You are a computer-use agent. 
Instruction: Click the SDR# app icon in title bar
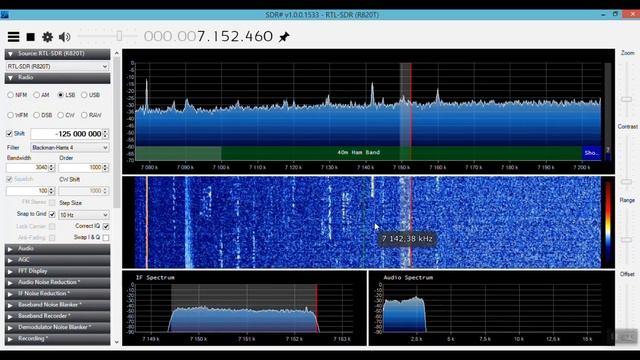tap(4, 15)
